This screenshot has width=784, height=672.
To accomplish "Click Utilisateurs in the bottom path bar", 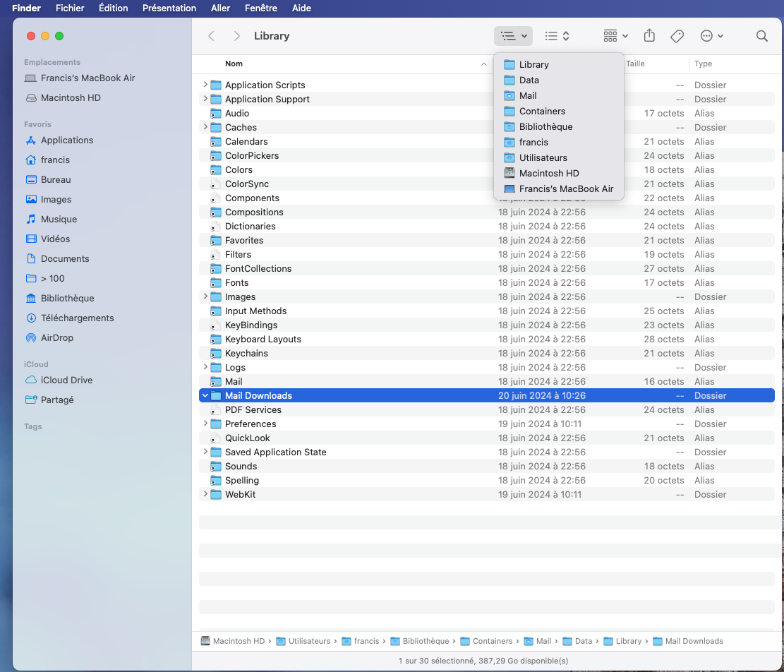I will point(308,642).
